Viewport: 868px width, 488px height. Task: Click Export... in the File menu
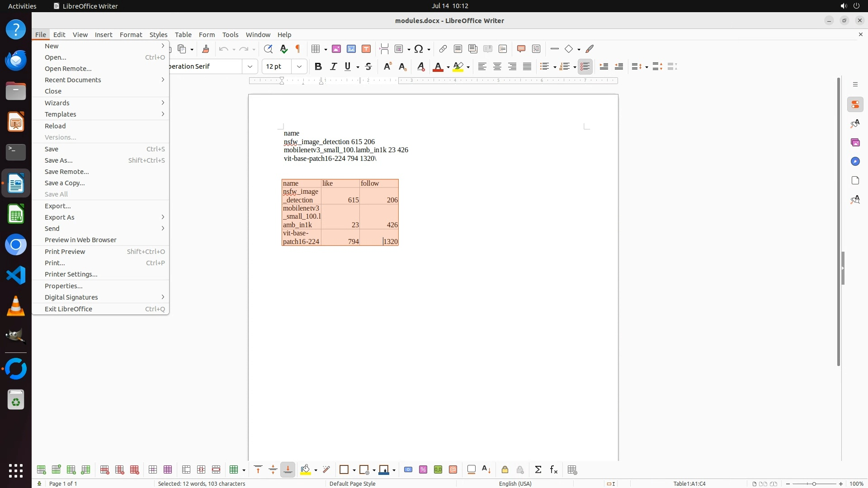pyautogui.click(x=58, y=206)
